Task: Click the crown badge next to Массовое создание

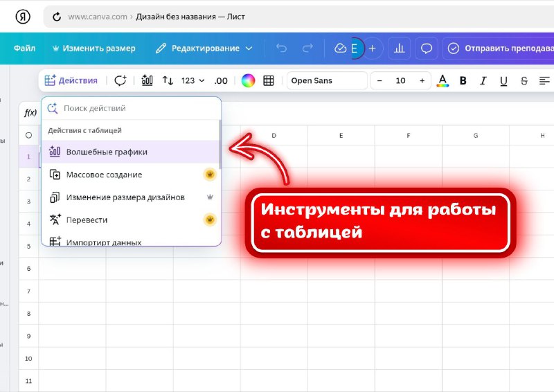Action: [210, 175]
